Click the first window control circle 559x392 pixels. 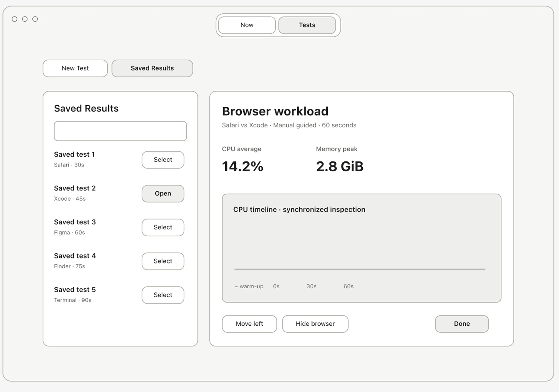click(x=15, y=19)
